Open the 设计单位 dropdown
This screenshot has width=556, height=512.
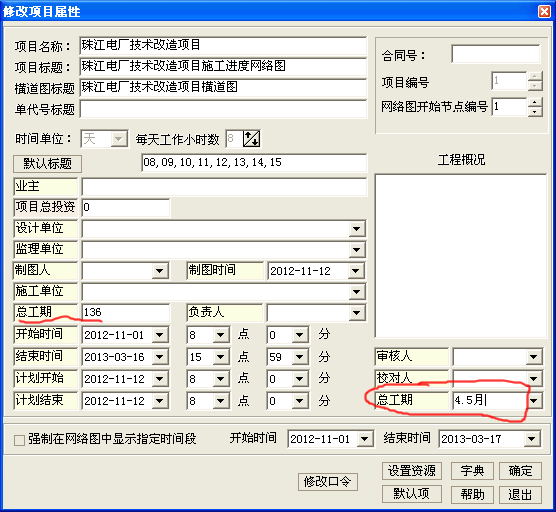tap(356, 229)
